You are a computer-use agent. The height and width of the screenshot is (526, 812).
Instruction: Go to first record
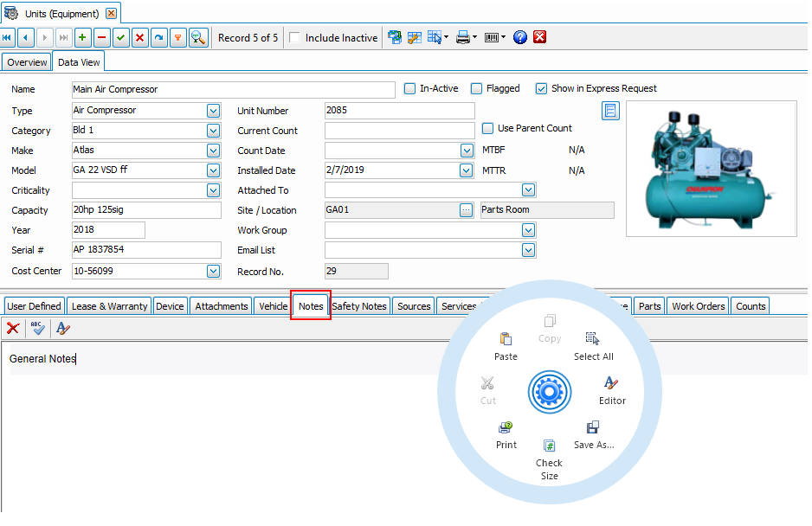(x=7, y=38)
